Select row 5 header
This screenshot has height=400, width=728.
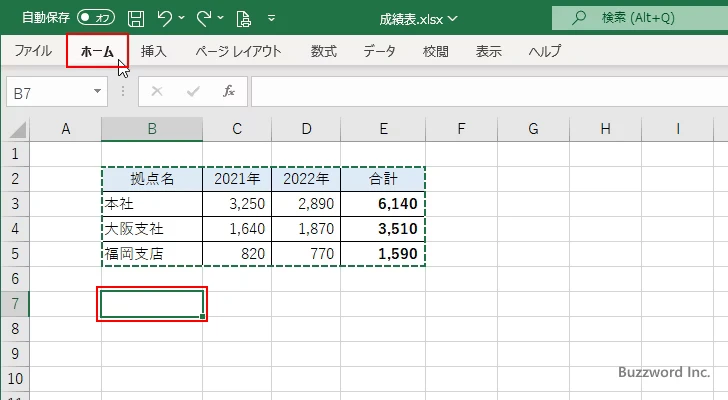point(15,254)
